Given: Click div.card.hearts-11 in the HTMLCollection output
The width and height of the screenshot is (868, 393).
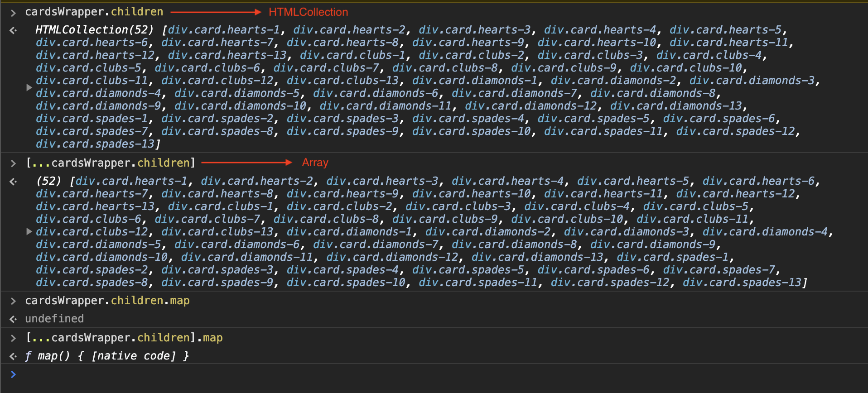Looking at the screenshot, I should point(728,43).
